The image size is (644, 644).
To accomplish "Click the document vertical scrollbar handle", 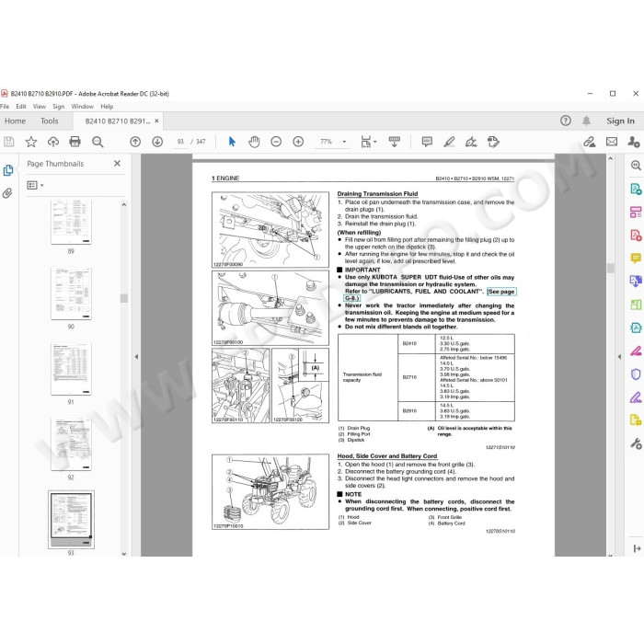I will click(610, 269).
